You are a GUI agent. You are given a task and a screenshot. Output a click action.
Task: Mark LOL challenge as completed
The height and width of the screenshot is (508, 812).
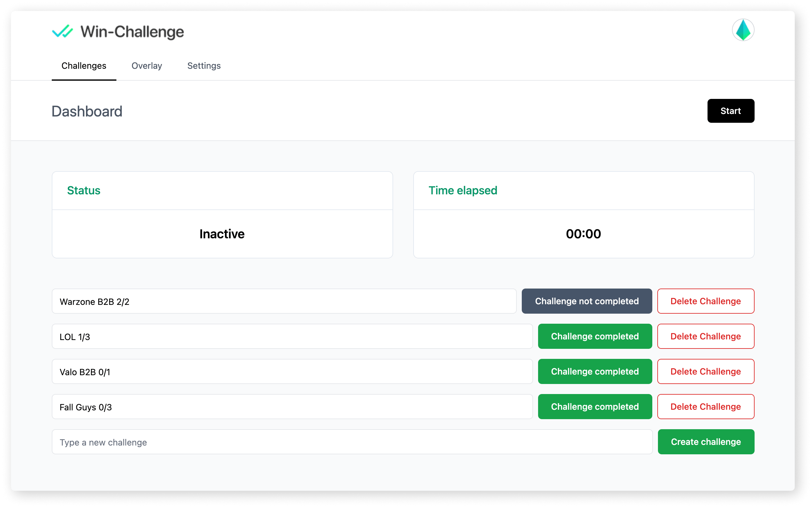click(595, 336)
